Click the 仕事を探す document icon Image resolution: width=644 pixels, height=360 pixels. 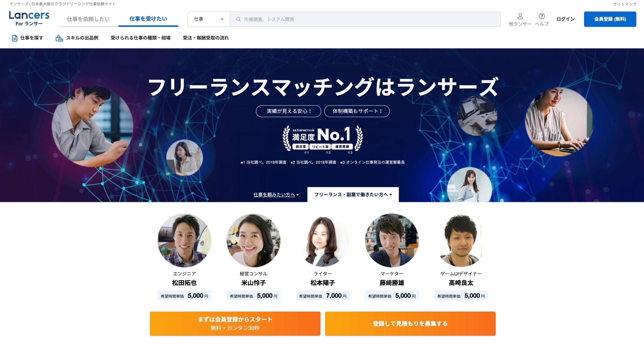[x=15, y=38]
